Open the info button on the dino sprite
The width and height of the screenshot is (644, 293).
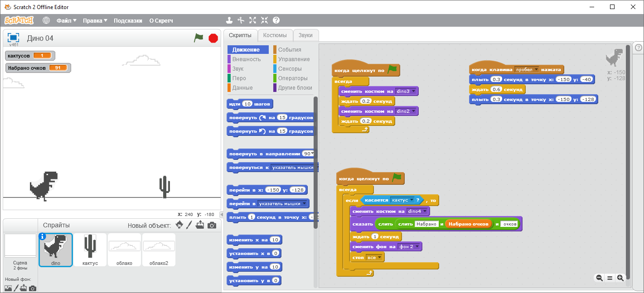pyautogui.click(x=43, y=236)
